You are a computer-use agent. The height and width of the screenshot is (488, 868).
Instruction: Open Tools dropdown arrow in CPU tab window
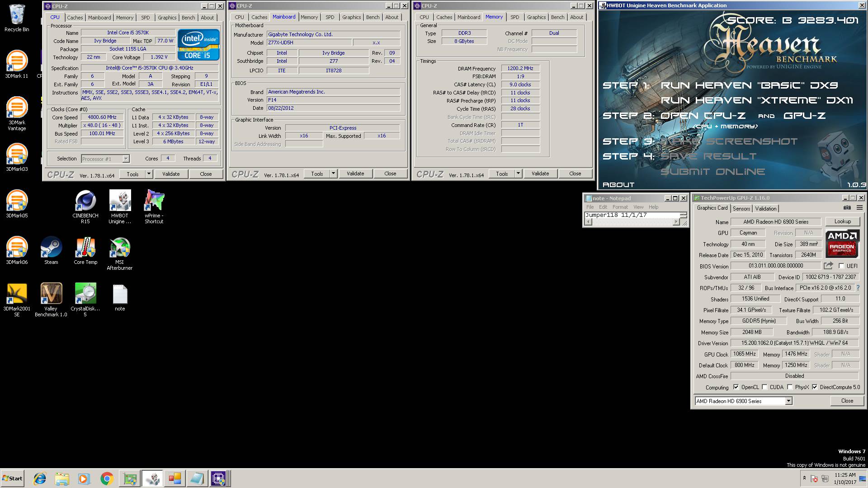149,174
